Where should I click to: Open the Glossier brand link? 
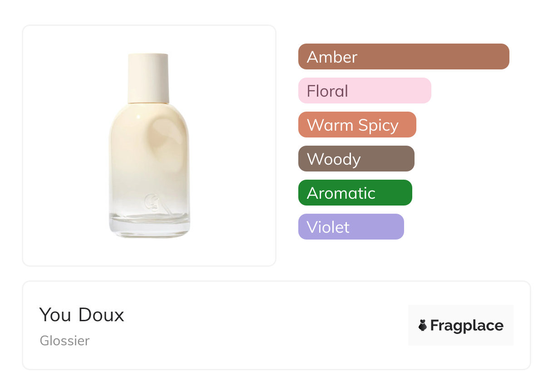[65, 341]
